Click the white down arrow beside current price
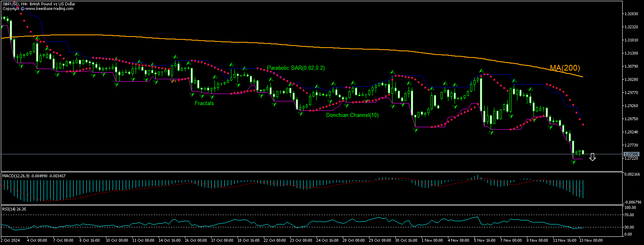644x245 pixels. 592,157
